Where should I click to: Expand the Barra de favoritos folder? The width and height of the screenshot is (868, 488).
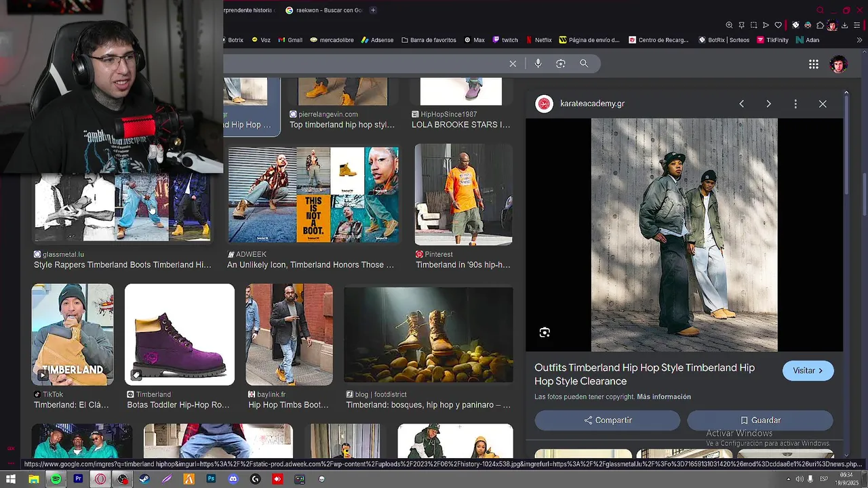(x=429, y=40)
